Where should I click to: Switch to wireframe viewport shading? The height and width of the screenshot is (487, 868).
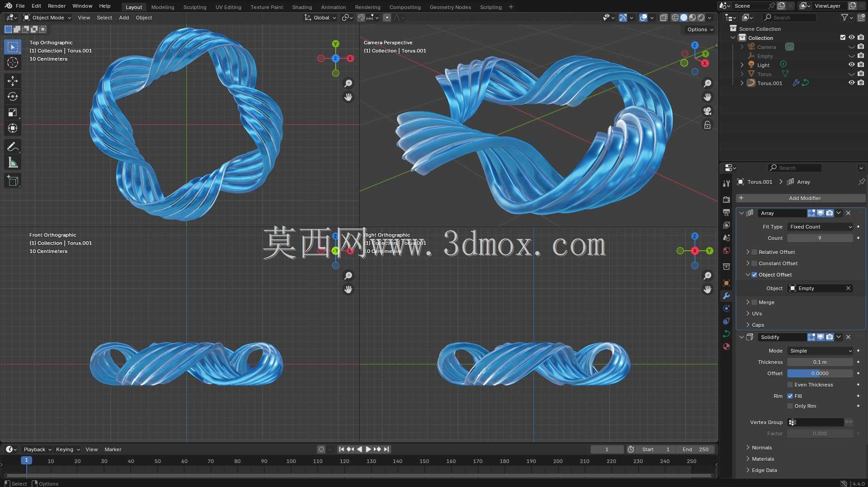[675, 18]
